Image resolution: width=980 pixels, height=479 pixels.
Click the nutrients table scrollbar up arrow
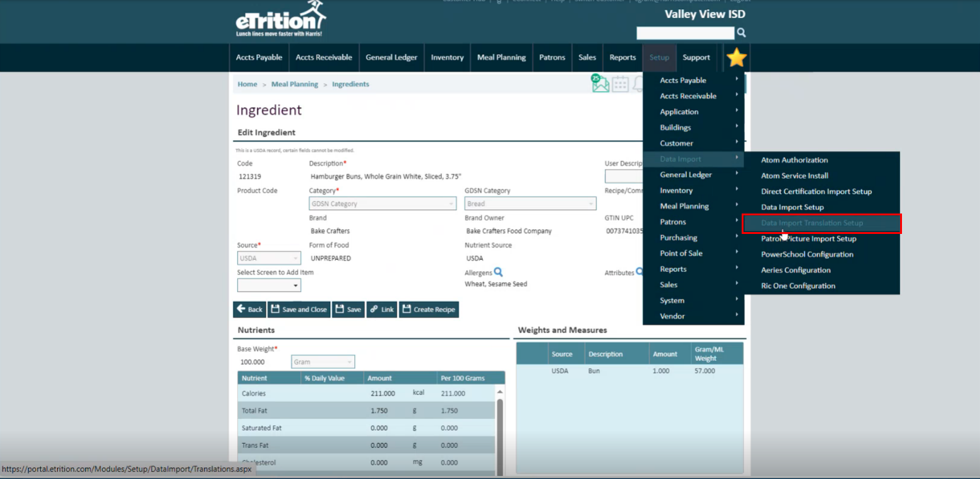(x=500, y=392)
